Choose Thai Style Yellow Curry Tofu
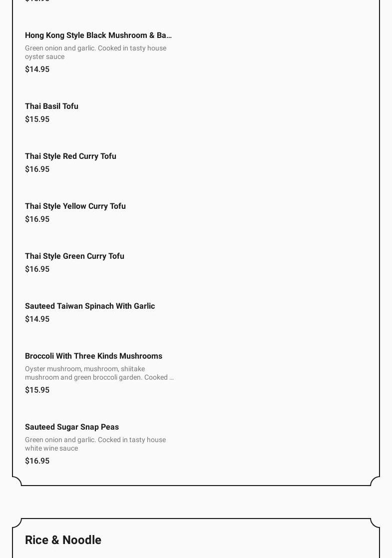This screenshot has height=558, width=392. (75, 206)
